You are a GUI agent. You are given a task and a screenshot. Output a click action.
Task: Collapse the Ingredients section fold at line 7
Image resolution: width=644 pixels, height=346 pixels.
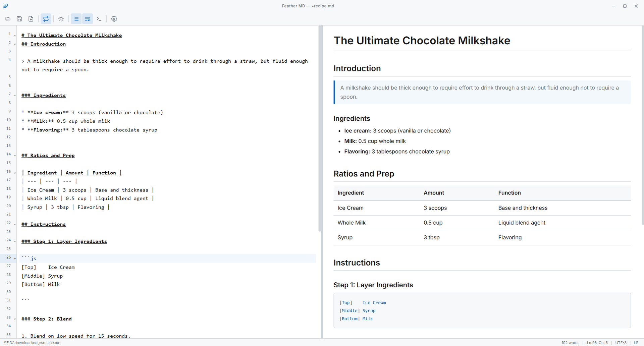tap(15, 96)
